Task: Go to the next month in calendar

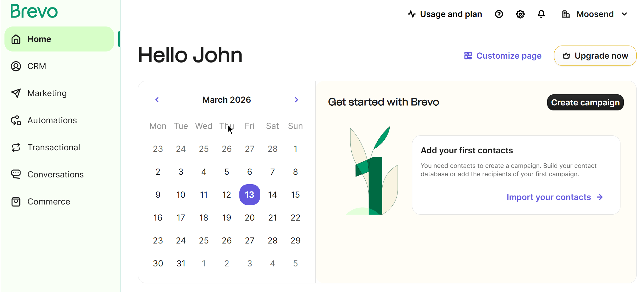Action: (x=296, y=100)
